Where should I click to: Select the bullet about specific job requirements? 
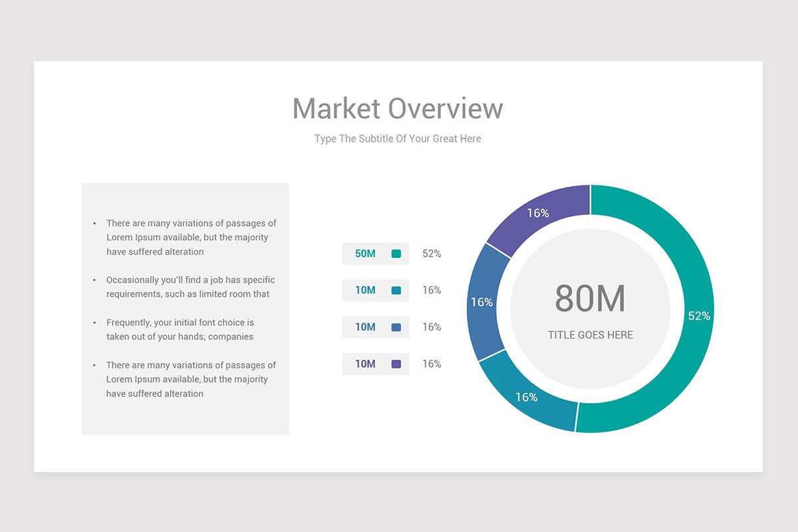click(191, 287)
